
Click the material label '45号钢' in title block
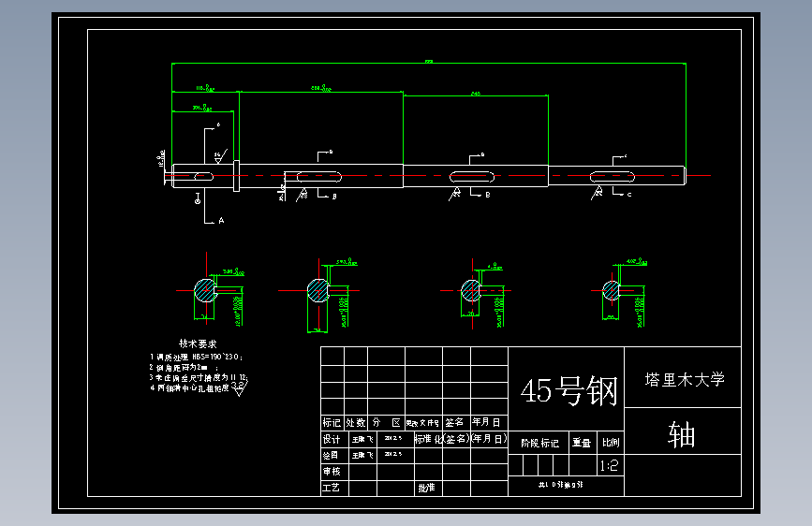(x=568, y=391)
